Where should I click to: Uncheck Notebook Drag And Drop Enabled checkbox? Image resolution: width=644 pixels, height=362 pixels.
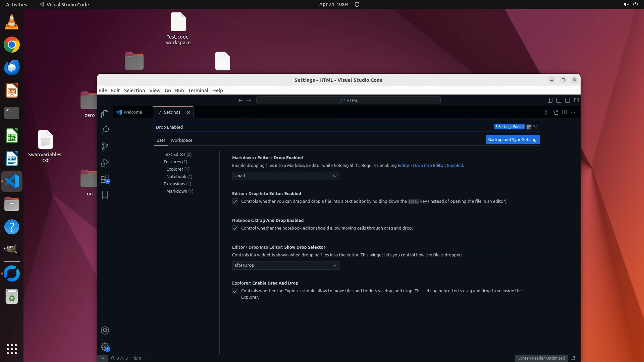click(x=235, y=228)
